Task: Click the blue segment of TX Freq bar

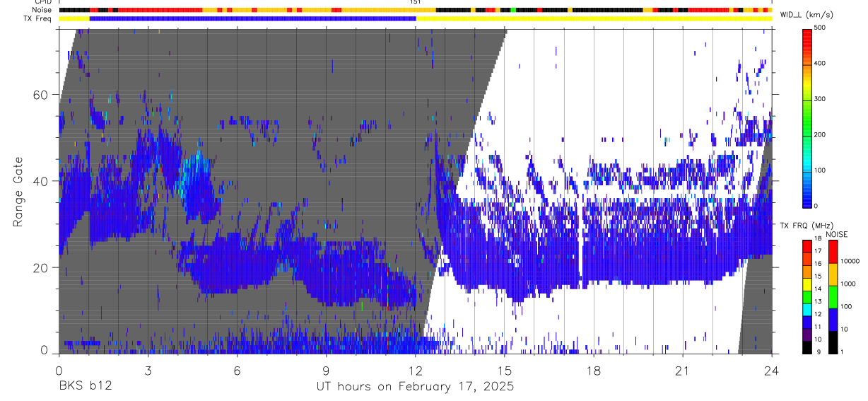Action: [x=253, y=18]
